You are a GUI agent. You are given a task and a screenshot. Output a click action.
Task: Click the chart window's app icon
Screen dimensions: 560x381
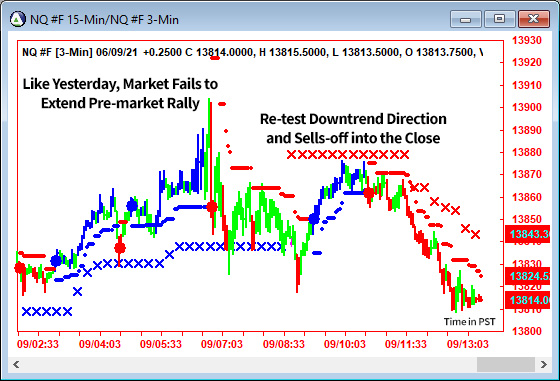(18, 19)
